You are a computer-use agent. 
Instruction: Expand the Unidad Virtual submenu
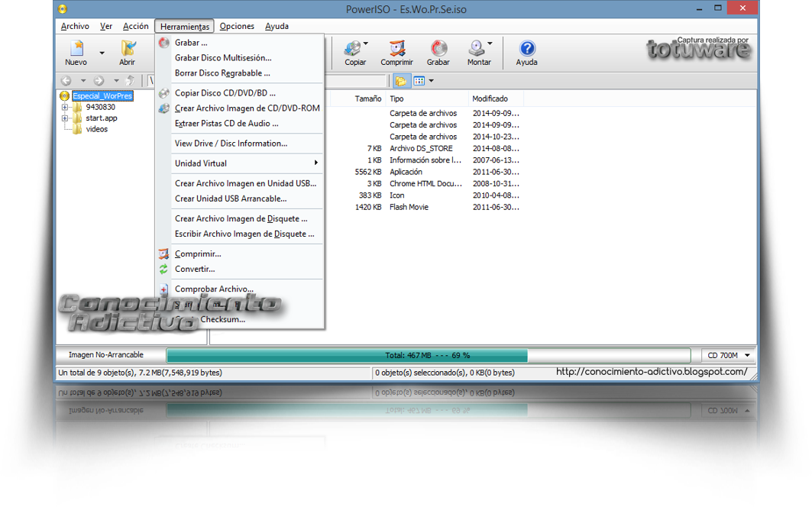click(x=241, y=163)
